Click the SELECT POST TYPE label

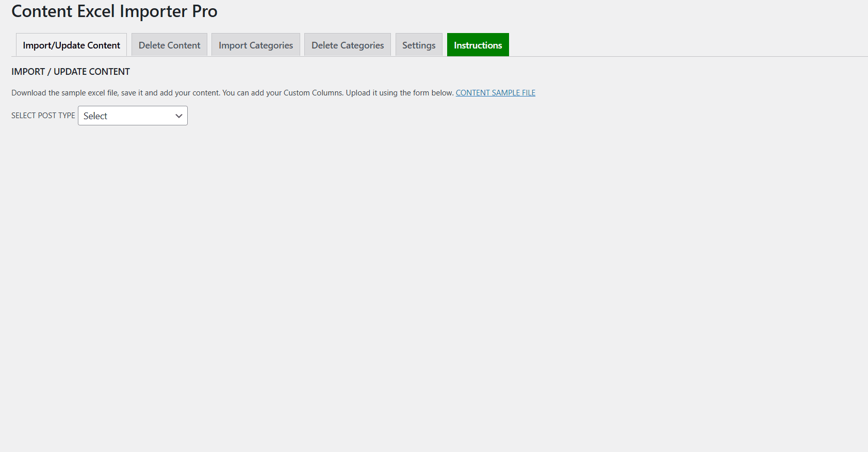(x=43, y=116)
